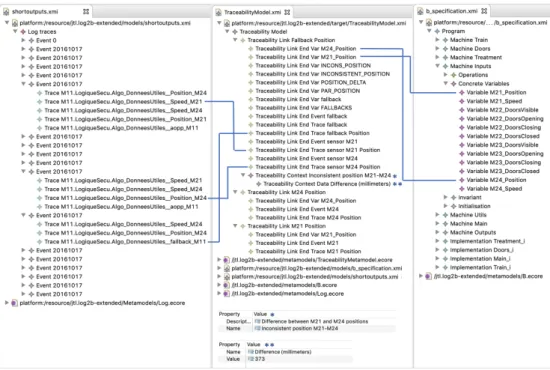Click the Variable M21_Position diamond icon

click(462, 92)
